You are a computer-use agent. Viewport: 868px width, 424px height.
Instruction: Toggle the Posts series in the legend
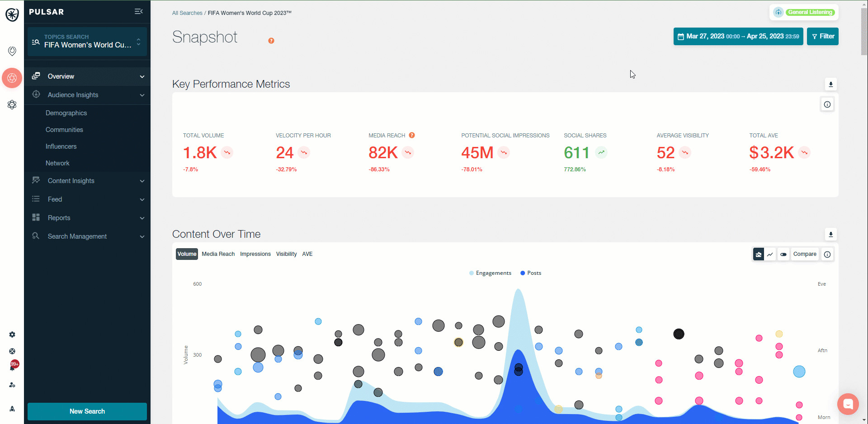pos(531,273)
